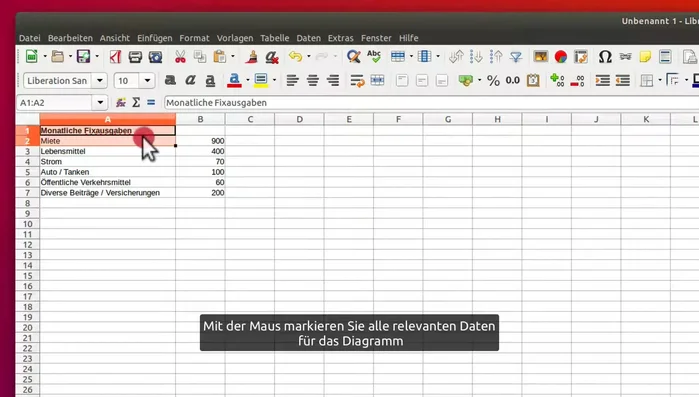
Task: Click the insert columns icon
Action: tap(424, 56)
